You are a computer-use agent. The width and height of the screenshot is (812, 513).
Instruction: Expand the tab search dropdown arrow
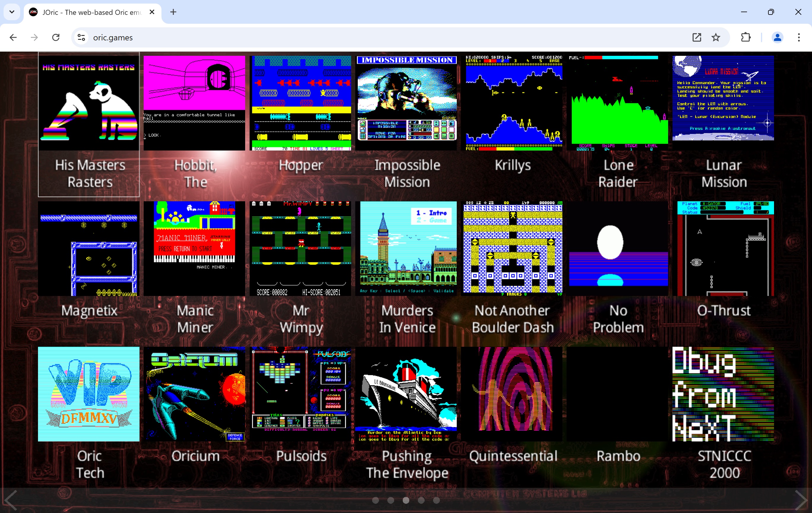point(12,12)
